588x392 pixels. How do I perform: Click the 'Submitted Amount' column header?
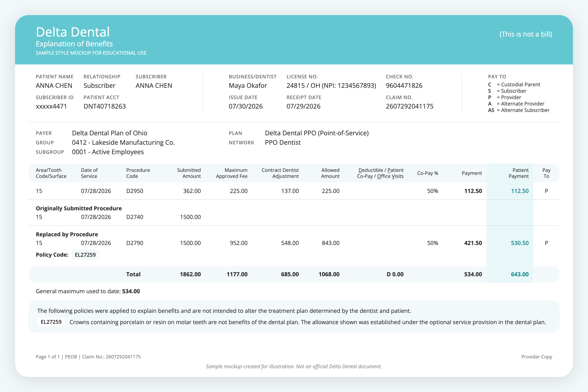189,173
